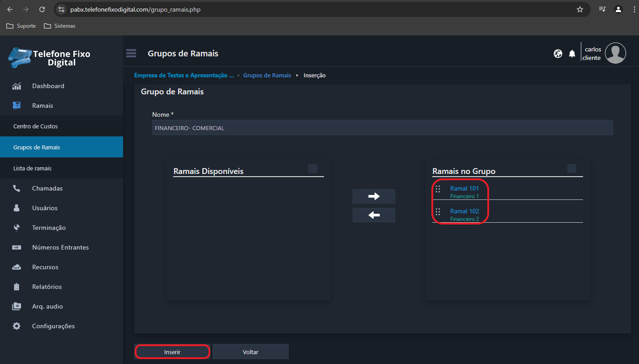Click the address bar URL

point(135,9)
